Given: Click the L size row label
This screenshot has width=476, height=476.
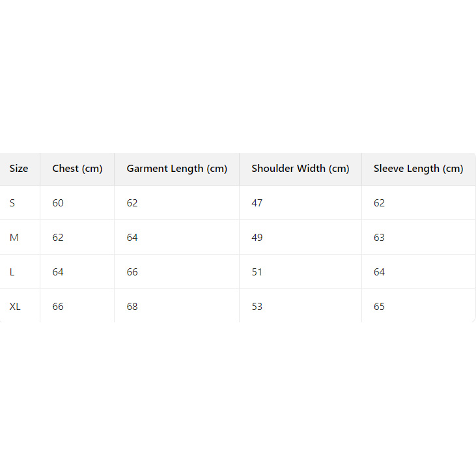Looking at the screenshot, I should tap(12, 272).
